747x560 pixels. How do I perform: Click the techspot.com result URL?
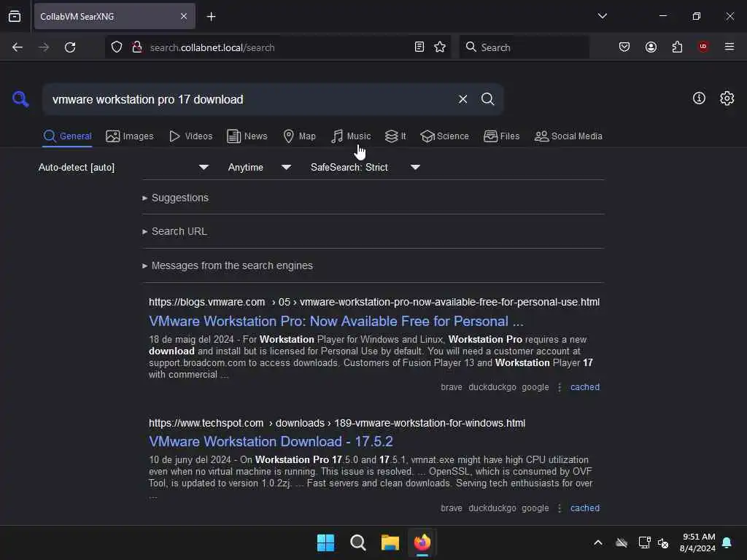[337, 423]
